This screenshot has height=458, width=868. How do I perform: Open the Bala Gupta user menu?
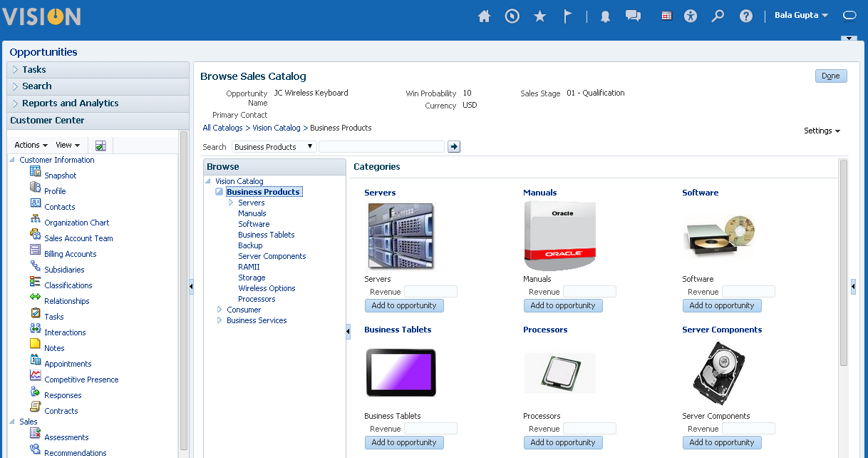coord(802,16)
